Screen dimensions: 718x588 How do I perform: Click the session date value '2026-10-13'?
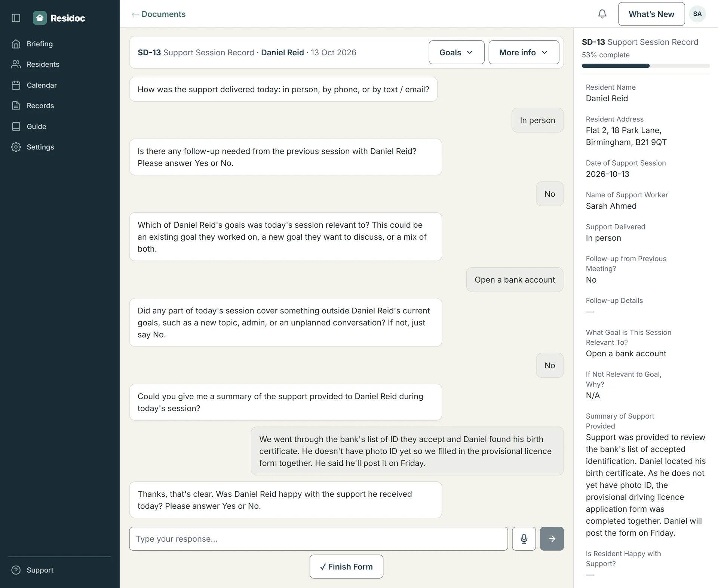pos(608,174)
